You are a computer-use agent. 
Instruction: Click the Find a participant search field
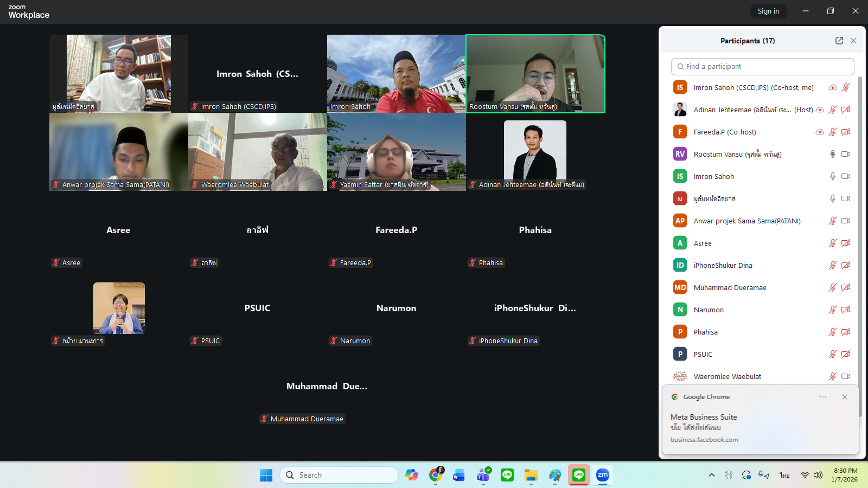tap(762, 66)
